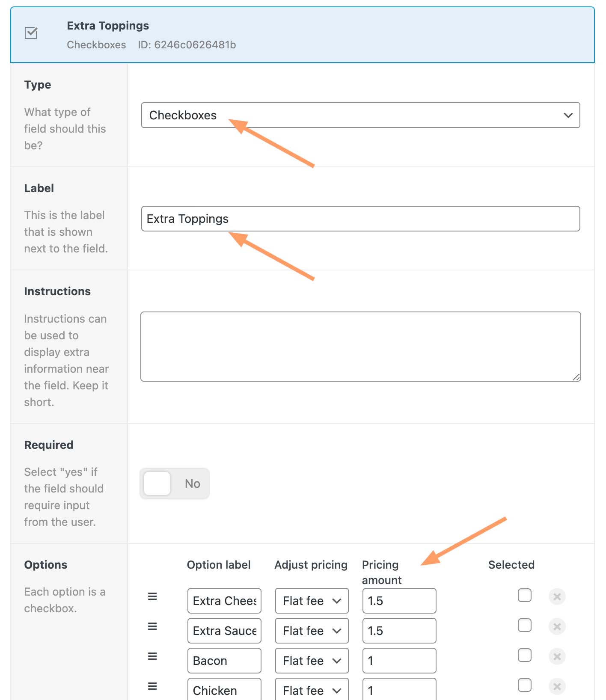This screenshot has width=606, height=700.
Task: Grab the drag handle for Bacon row
Action: tap(152, 656)
